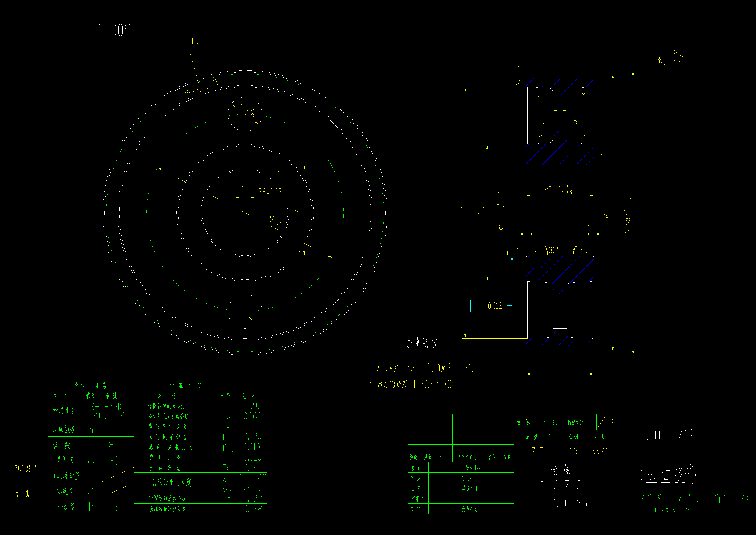Viewport: 756px width, 535px height.
Task: Select the 174.948 Wmax value
Action: 253,478
